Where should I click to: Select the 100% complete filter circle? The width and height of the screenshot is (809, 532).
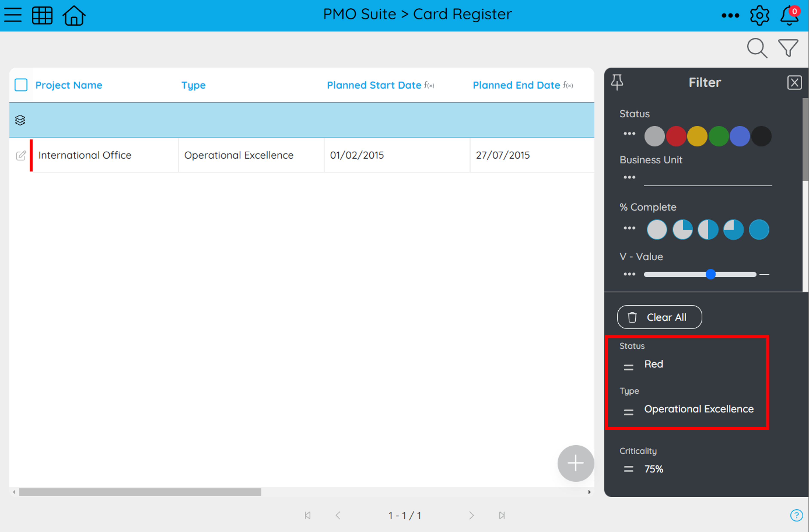click(x=759, y=229)
